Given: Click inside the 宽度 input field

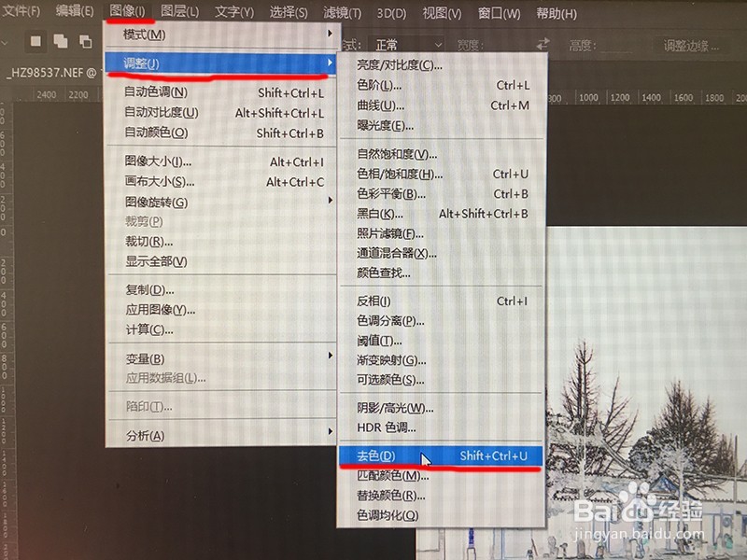Looking at the screenshot, I should tap(509, 42).
